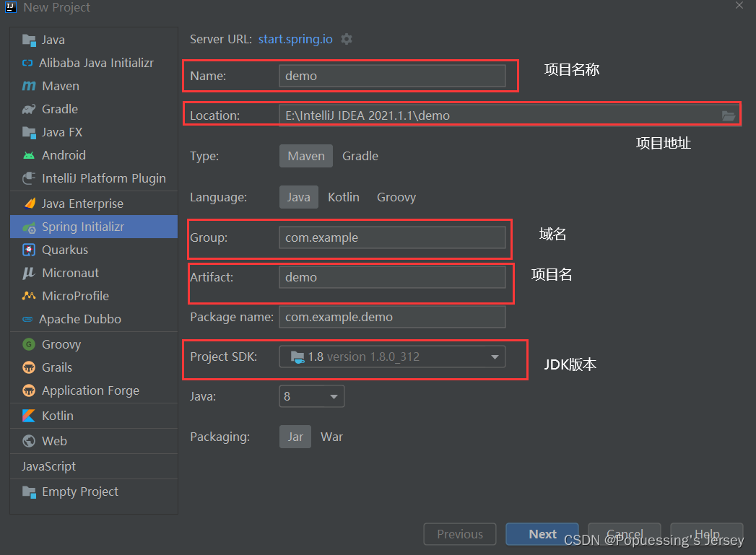The width and height of the screenshot is (756, 555).
Task: Click the Quarkus icon
Action: click(29, 250)
